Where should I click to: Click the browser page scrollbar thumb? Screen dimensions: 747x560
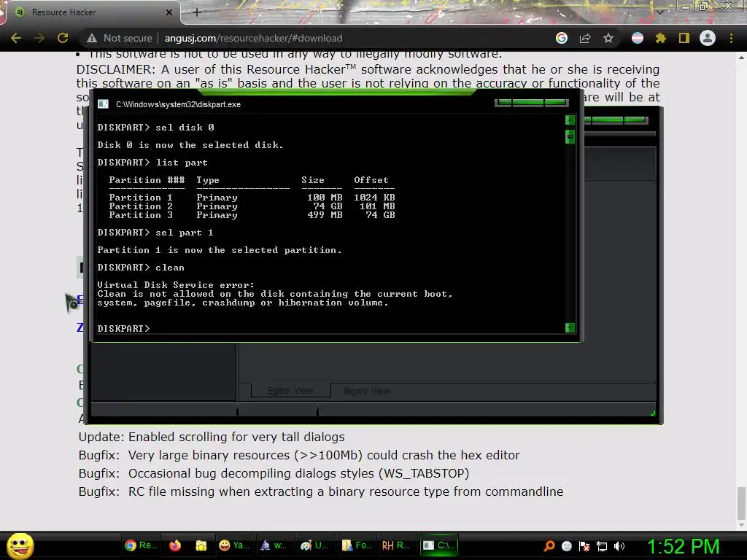tap(741, 504)
